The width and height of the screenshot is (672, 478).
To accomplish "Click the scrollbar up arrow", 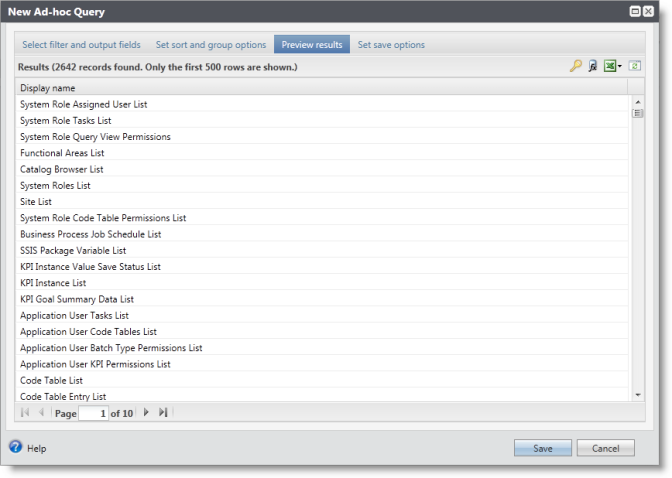I will (x=638, y=101).
